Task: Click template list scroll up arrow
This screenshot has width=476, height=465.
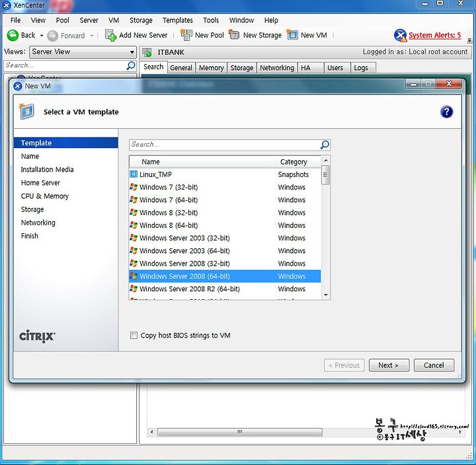Action: pyautogui.click(x=325, y=161)
